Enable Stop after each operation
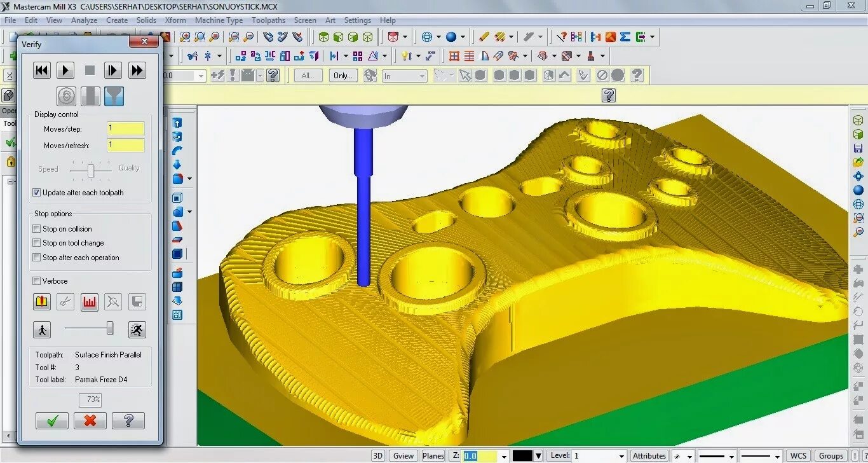The image size is (868, 463). click(37, 258)
